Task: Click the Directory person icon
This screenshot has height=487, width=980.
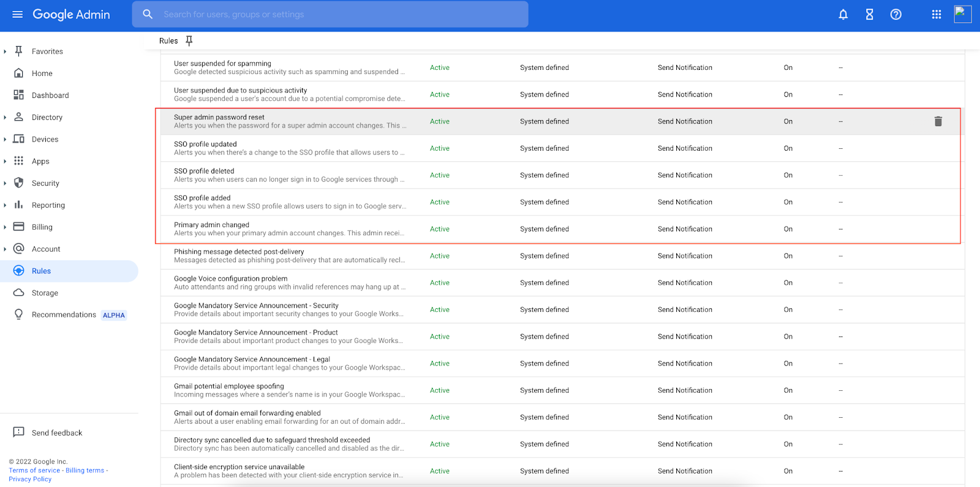Action: point(19,117)
